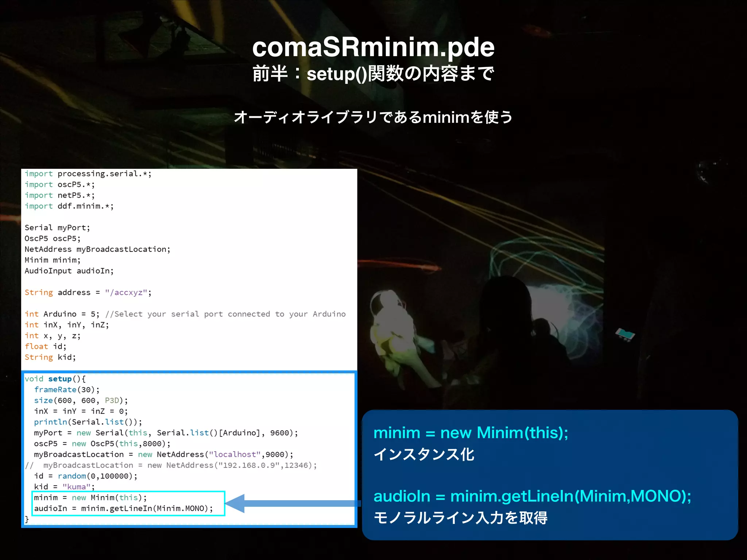Click the line 'int Arduino = 5;'
Viewport: 747px width, 560px height.
[62, 314]
